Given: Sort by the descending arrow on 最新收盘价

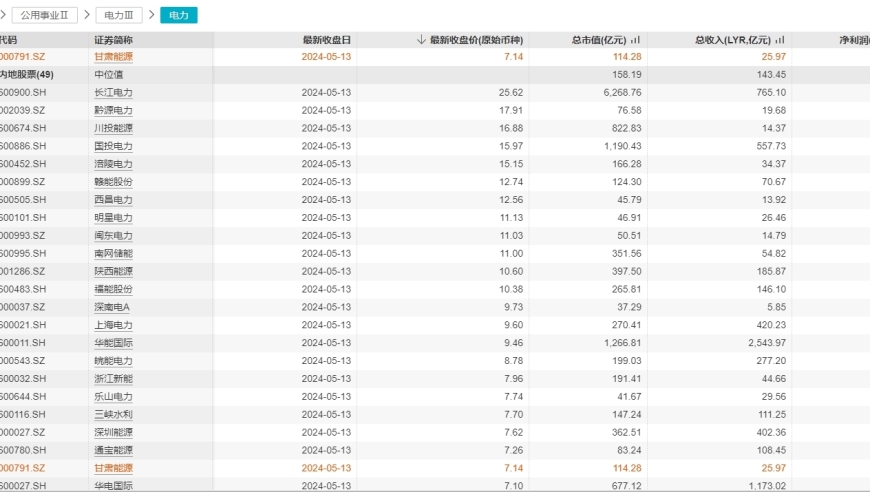Looking at the screenshot, I should point(421,39).
